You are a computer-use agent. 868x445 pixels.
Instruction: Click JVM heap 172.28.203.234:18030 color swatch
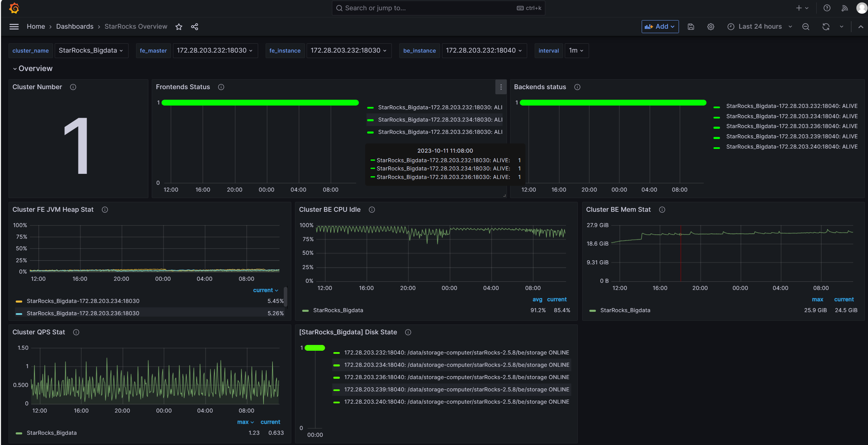(19, 301)
